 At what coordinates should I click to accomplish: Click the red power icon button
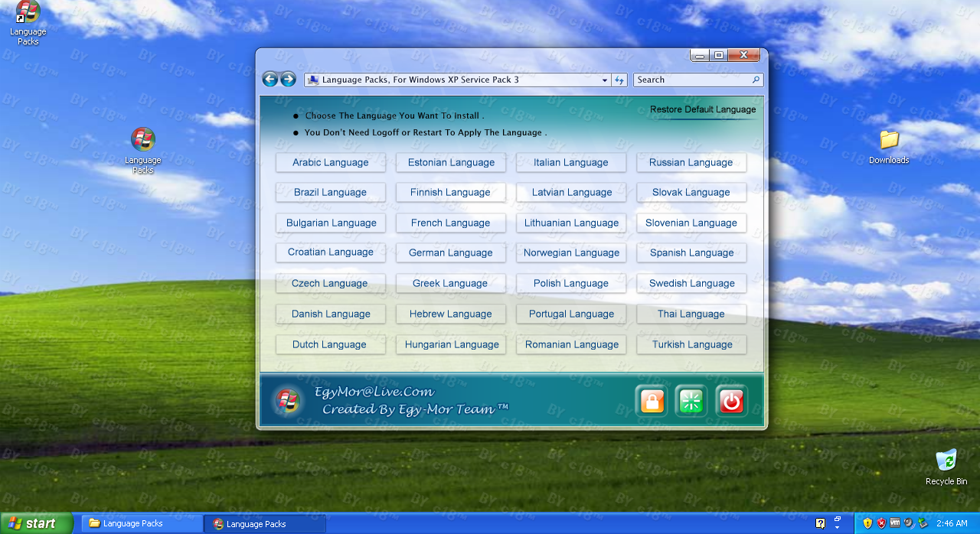coord(732,401)
